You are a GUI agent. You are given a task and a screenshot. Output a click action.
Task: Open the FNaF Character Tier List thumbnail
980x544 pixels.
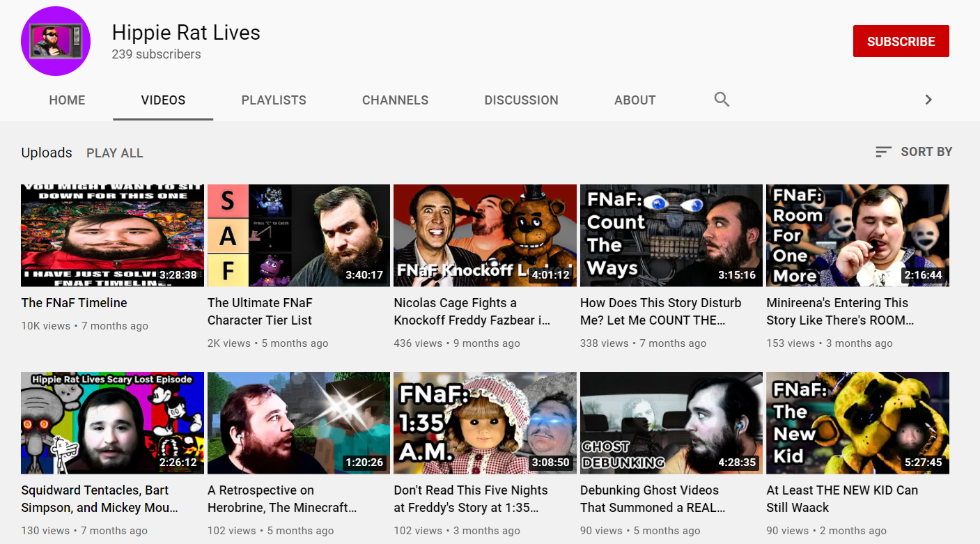coord(299,235)
